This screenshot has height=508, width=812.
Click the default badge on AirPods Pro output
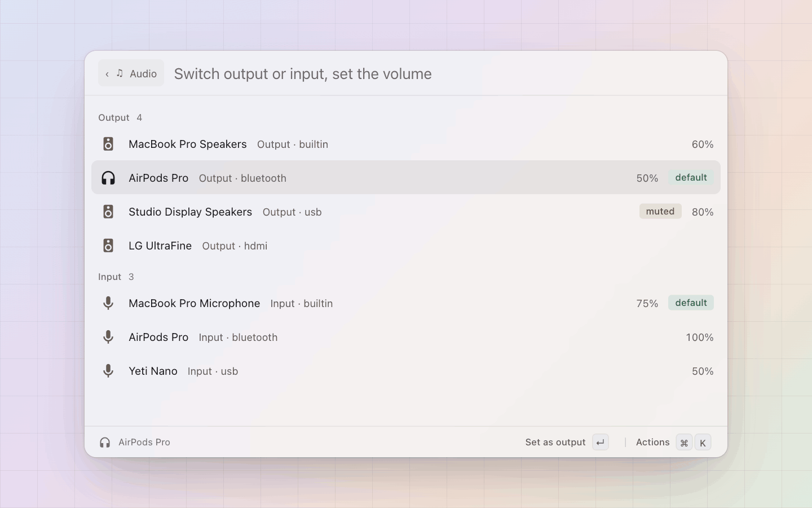coord(691,178)
